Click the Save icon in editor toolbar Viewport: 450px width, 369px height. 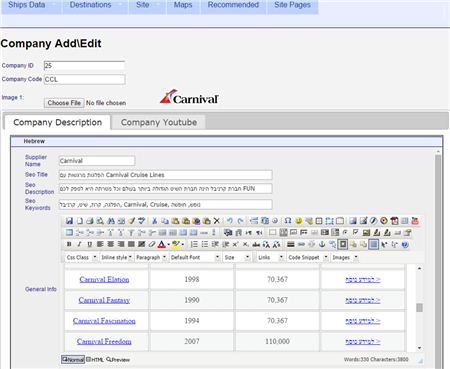click(69, 221)
